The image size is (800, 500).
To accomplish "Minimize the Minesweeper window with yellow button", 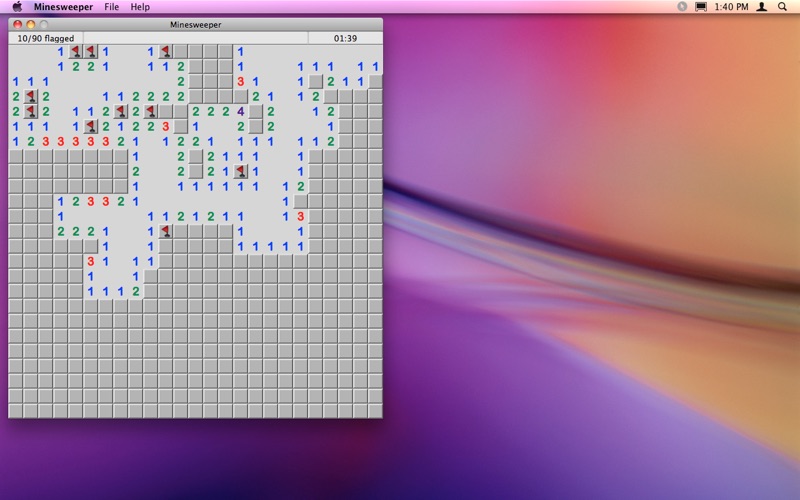I will click(31, 24).
